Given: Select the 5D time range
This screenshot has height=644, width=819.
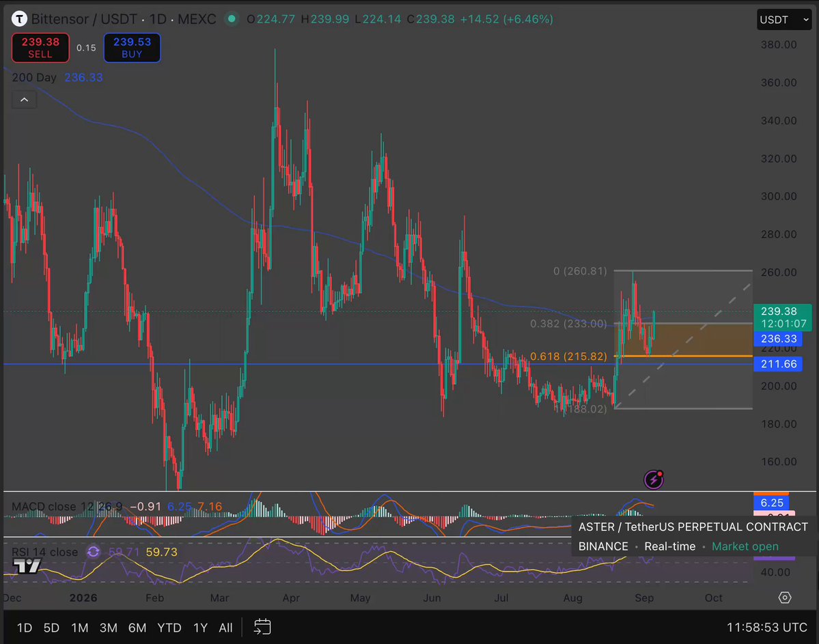Looking at the screenshot, I should 51,628.
